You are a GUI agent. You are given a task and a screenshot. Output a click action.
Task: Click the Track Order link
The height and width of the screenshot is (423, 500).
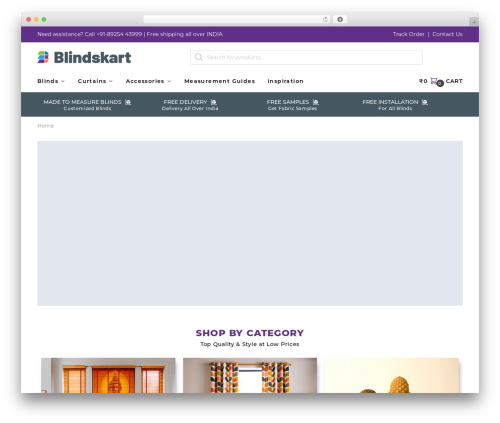pos(408,34)
